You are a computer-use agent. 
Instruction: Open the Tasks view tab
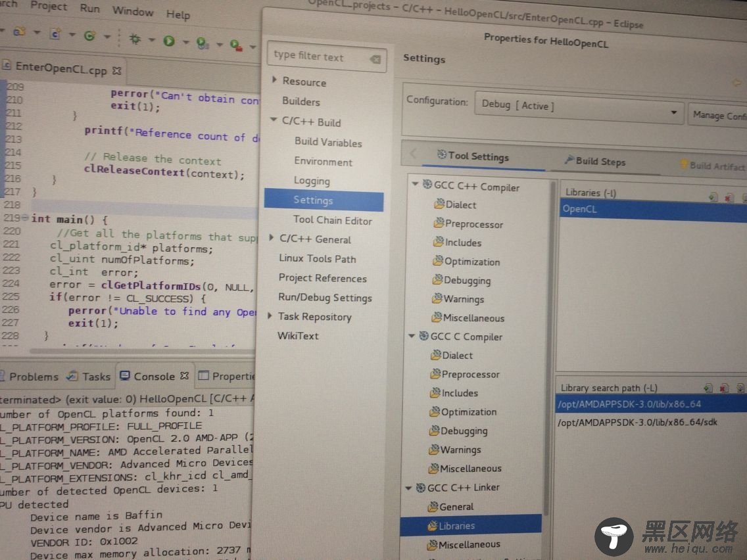pos(89,376)
